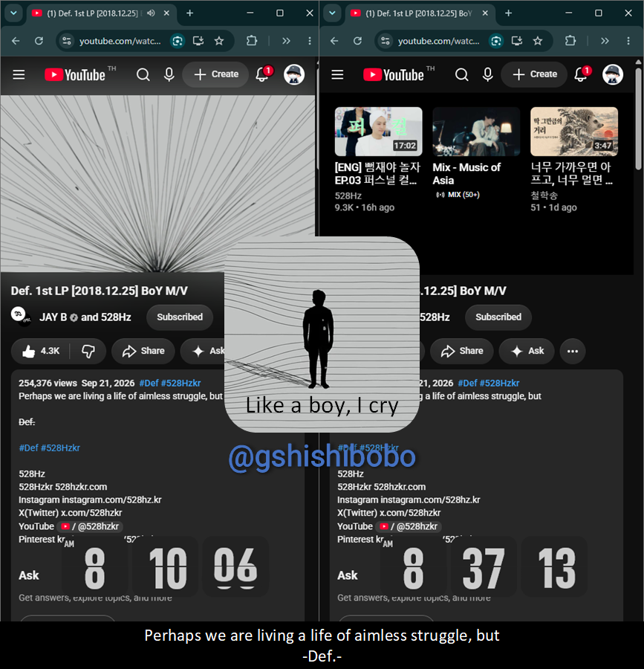Open Chrome three-dot menu in left window
This screenshot has height=669, width=644.
(x=310, y=41)
